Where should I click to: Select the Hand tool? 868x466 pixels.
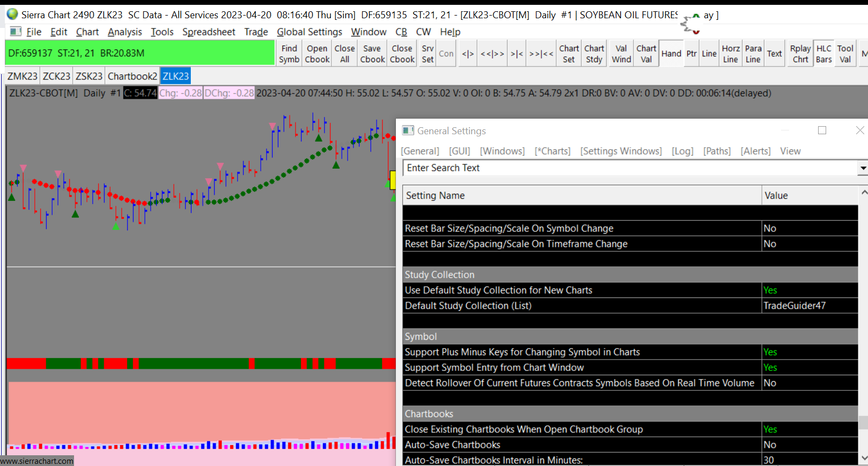tap(671, 54)
